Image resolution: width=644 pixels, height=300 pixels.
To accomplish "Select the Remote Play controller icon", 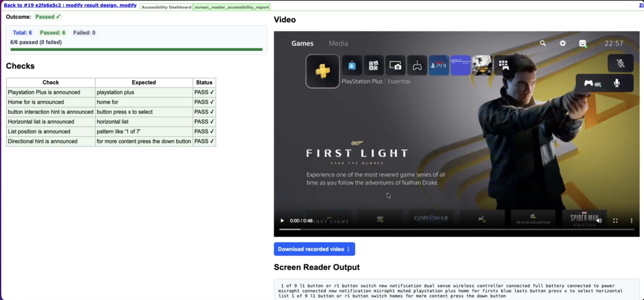I will tap(417, 65).
